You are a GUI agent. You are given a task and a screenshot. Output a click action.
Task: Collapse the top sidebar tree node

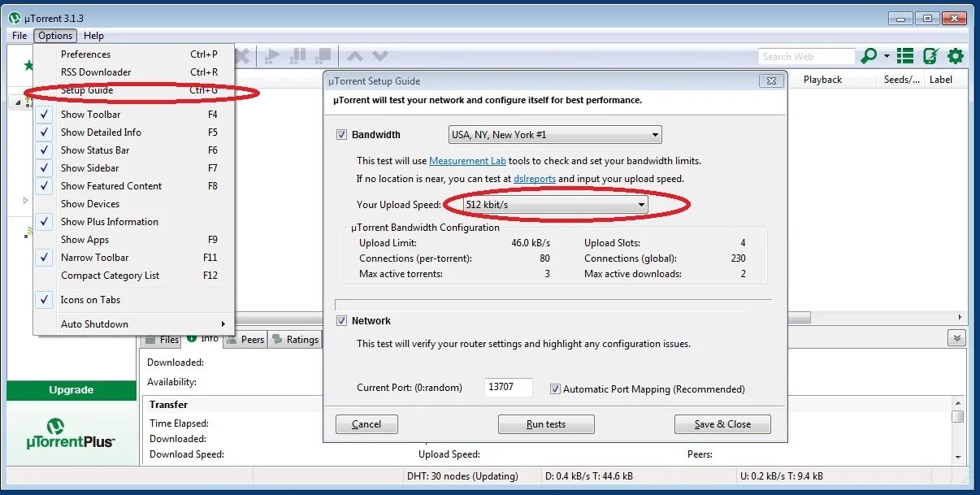[x=19, y=103]
